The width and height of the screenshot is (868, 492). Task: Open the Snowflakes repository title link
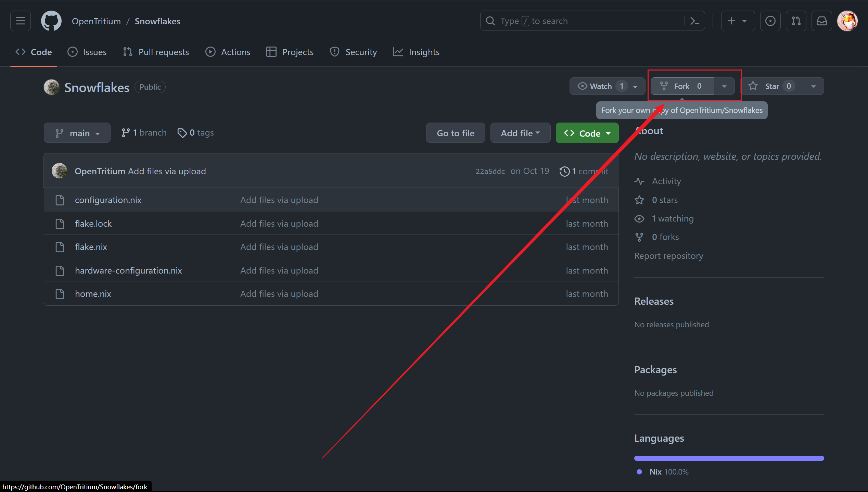pyautogui.click(x=97, y=88)
